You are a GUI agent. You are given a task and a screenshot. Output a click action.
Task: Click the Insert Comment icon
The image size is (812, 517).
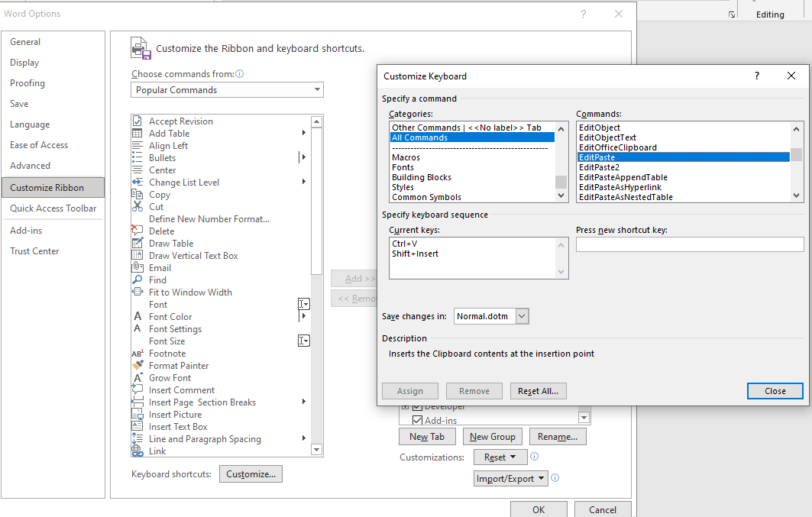(137, 389)
